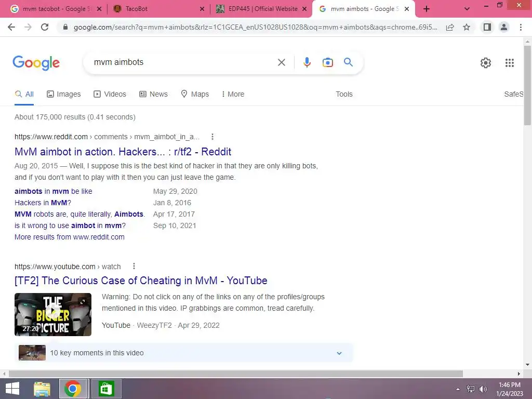Viewport: 532px width, 399px height.
Task: Open a new browser tab
Action: [427, 9]
